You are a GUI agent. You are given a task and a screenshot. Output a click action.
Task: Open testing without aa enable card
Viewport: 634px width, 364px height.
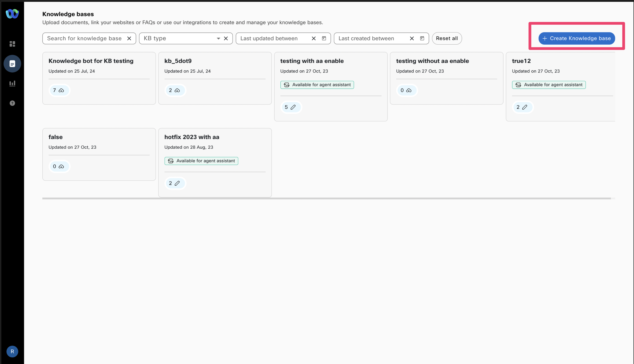tap(446, 78)
